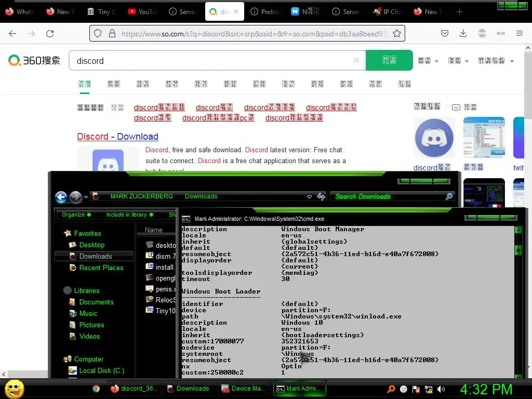
Task: Click the padlock site info icon
Action: (112, 33)
